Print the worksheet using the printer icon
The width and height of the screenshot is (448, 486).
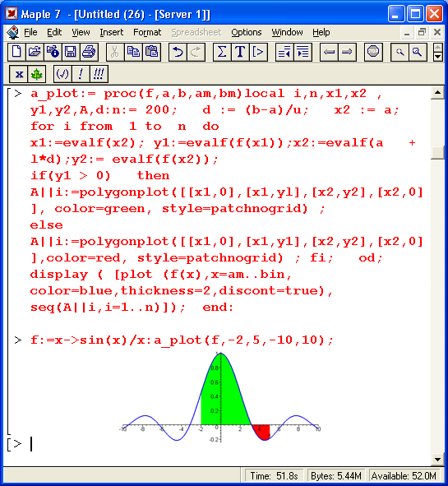pos(89,52)
